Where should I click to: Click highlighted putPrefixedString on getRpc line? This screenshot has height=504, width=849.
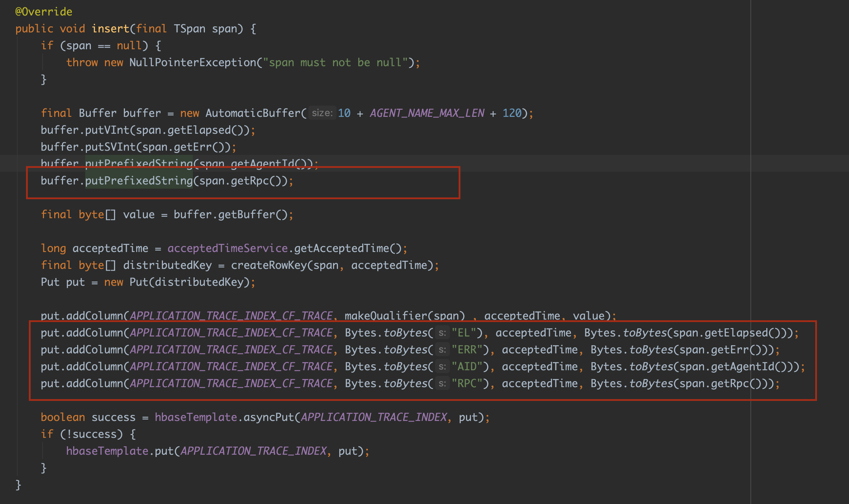[139, 181]
